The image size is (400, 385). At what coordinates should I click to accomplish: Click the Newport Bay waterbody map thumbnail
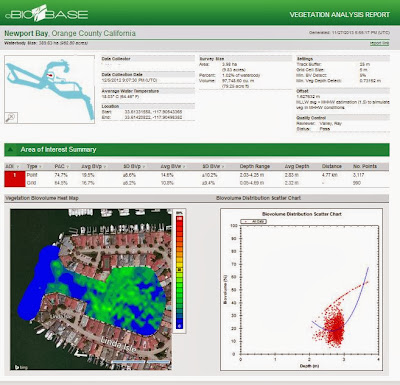click(x=49, y=89)
